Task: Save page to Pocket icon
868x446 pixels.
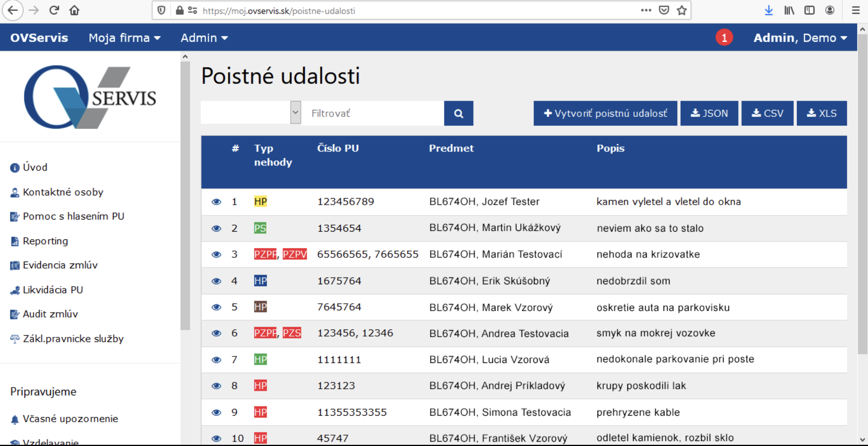Action: [664, 11]
